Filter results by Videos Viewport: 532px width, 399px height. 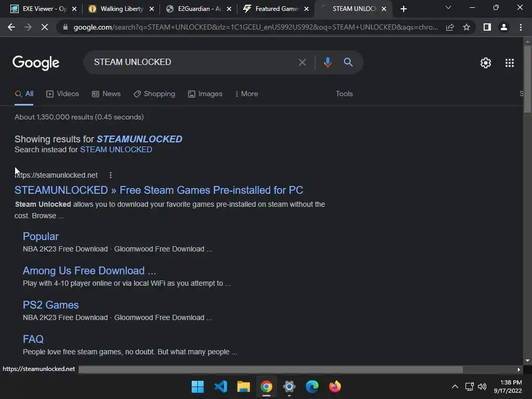[62, 94]
